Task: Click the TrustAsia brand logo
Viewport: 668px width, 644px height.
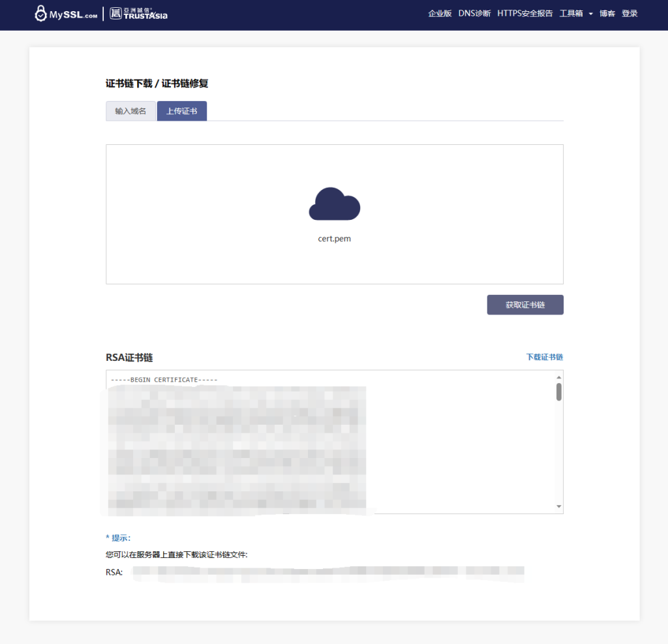Action: click(x=138, y=14)
